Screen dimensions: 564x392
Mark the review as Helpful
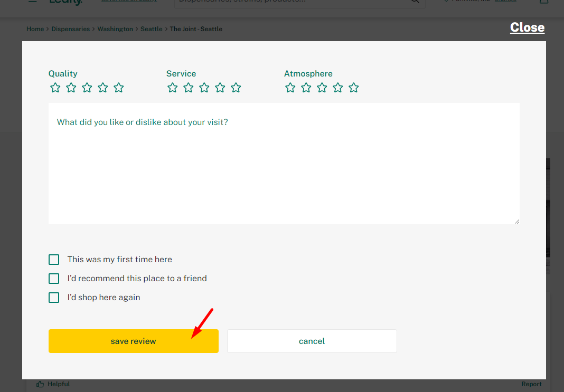pyautogui.click(x=53, y=384)
